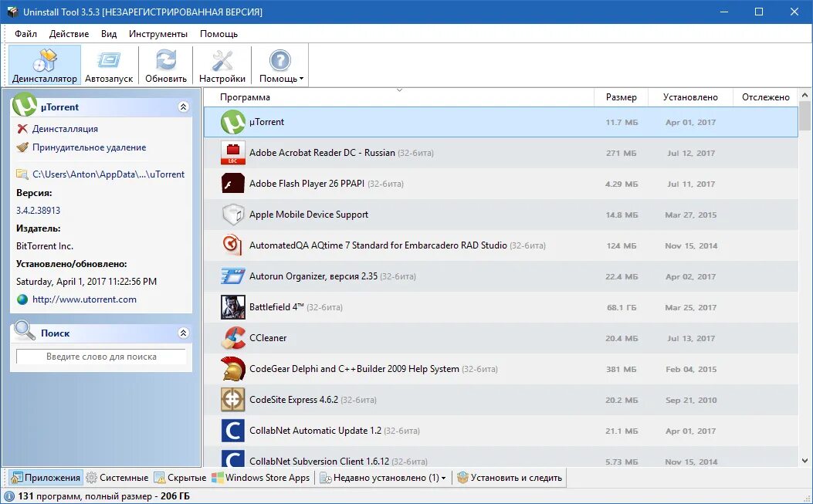Select the Adobe Acrobat Reader DC icon
813x504 pixels.
click(x=233, y=153)
